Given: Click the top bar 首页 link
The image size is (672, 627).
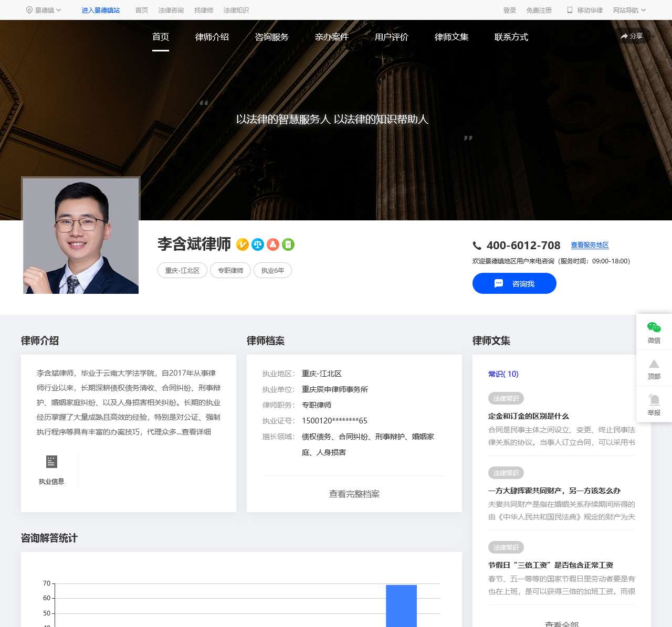Looking at the screenshot, I should (142, 10).
